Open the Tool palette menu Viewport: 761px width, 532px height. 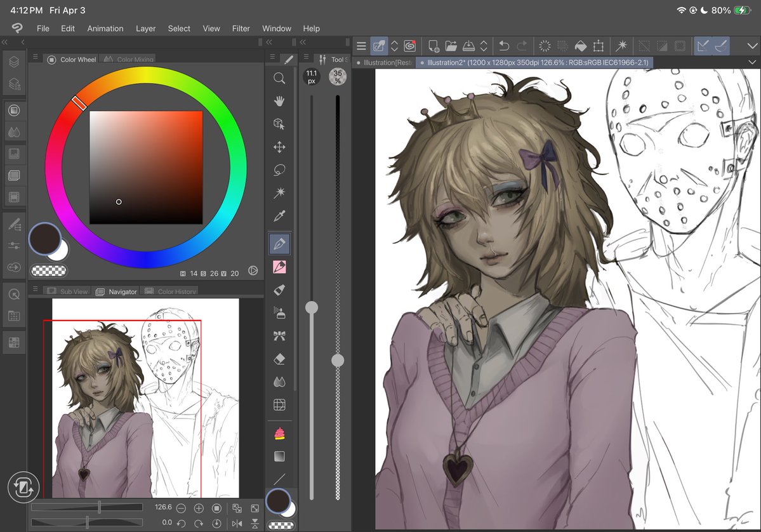(273, 57)
